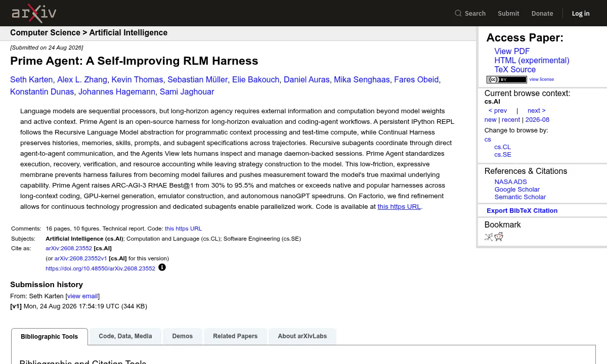The height and width of the screenshot is (364, 607).
Task: Open author Alex L. Zhang's listing
Action: point(82,80)
